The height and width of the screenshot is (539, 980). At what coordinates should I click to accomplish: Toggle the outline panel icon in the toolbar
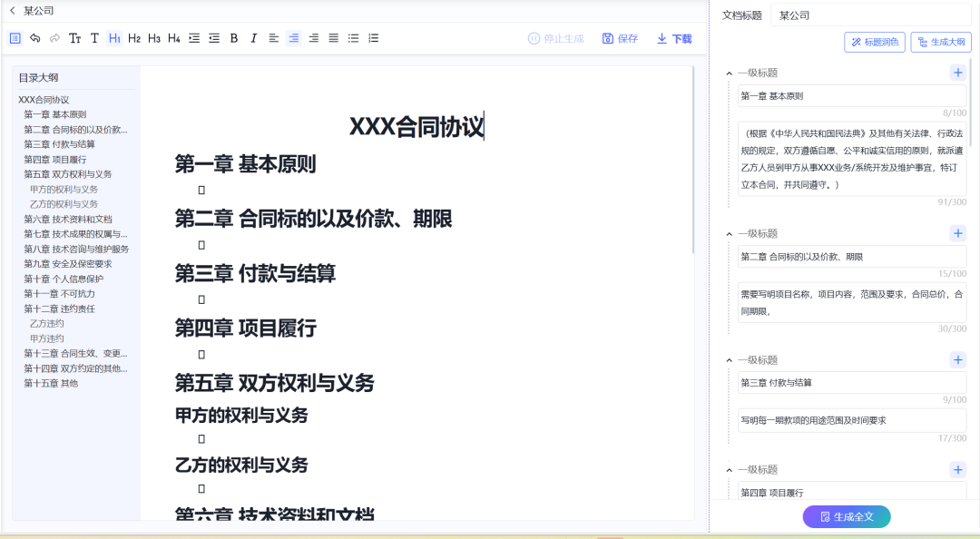(x=15, y=38)
